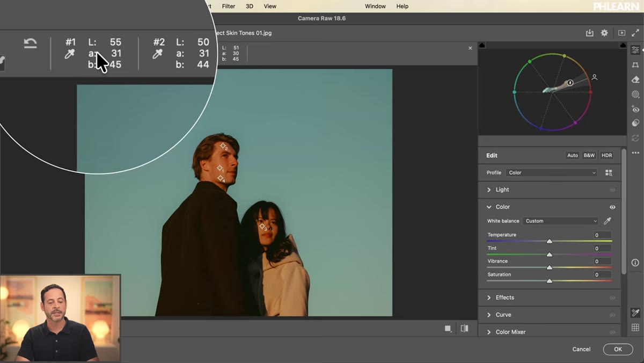Click the Vibrance slider handle
The width and height of the screenshot is (644, 363).
[549, 267]
